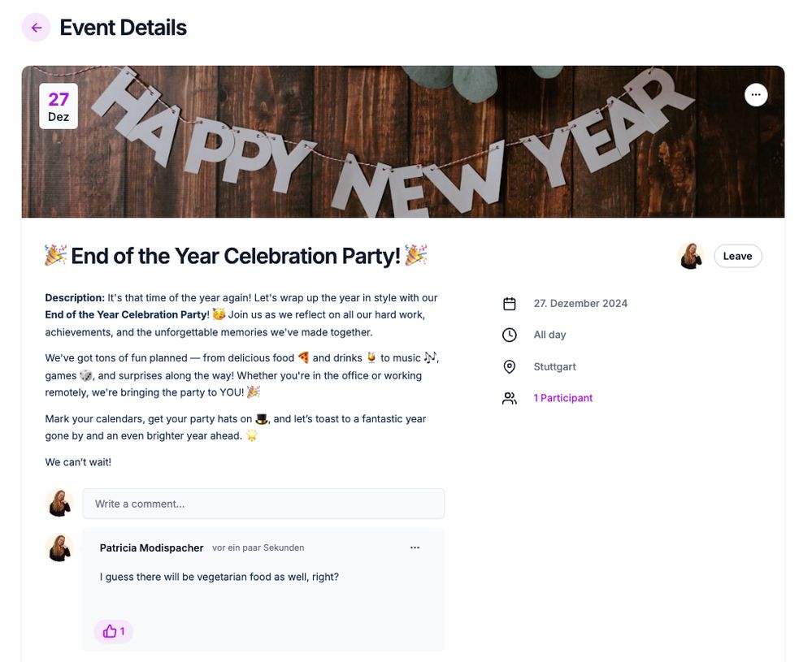Image resolution: width=812 pixels, height=662 pixels.
Task: Open the 1 Participant list
Action: [x=562, y=397]
